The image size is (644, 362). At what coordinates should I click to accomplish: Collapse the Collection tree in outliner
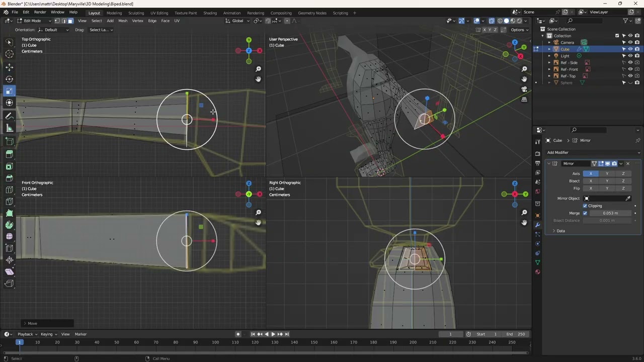click(x=543, y=36)
